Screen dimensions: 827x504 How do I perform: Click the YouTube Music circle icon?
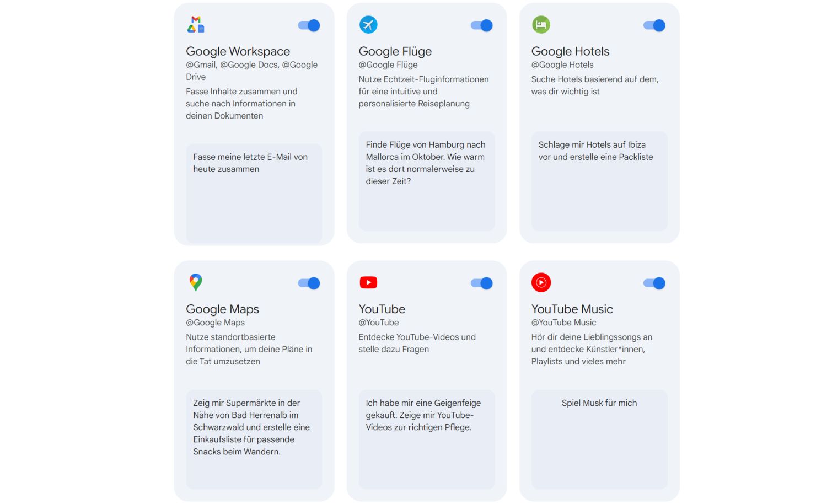[541, 282]
